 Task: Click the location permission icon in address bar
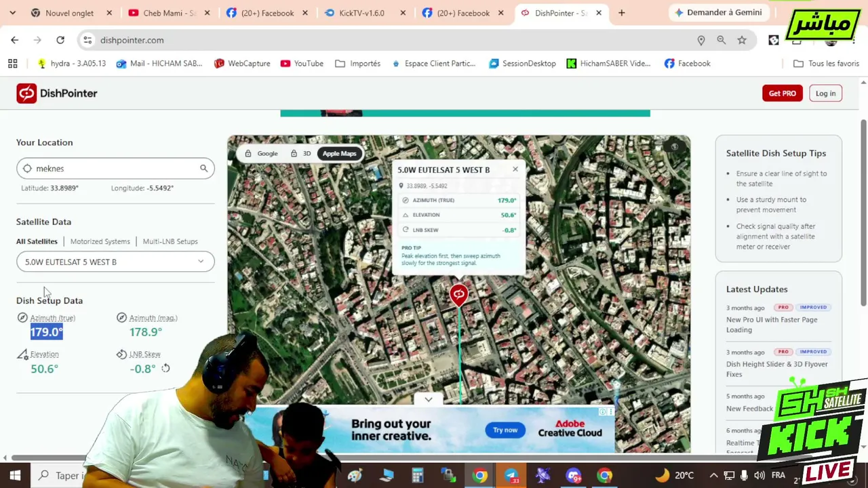coord(701,40)
